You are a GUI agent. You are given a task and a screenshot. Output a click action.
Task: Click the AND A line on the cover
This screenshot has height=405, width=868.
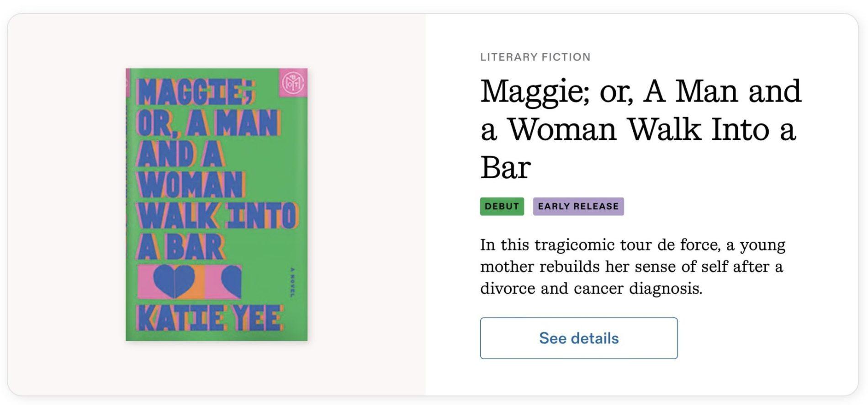(x=180, y=154)
